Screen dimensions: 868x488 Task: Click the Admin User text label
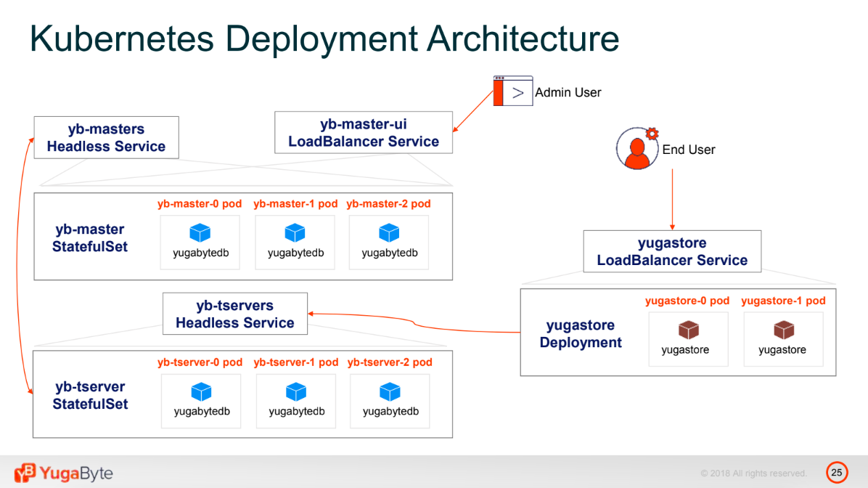pyautogui.click(x=568, y=92)
